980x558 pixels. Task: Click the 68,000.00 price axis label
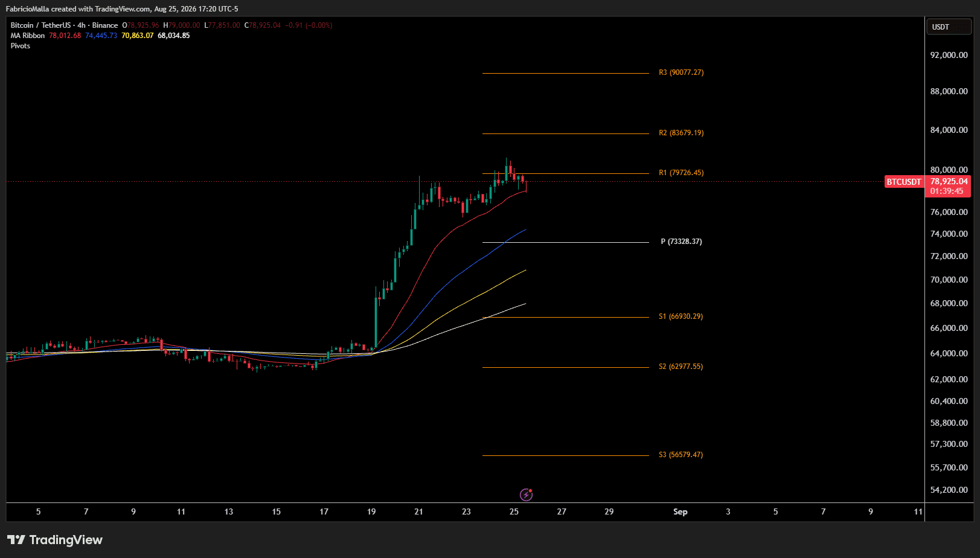(x=949, y=303)
